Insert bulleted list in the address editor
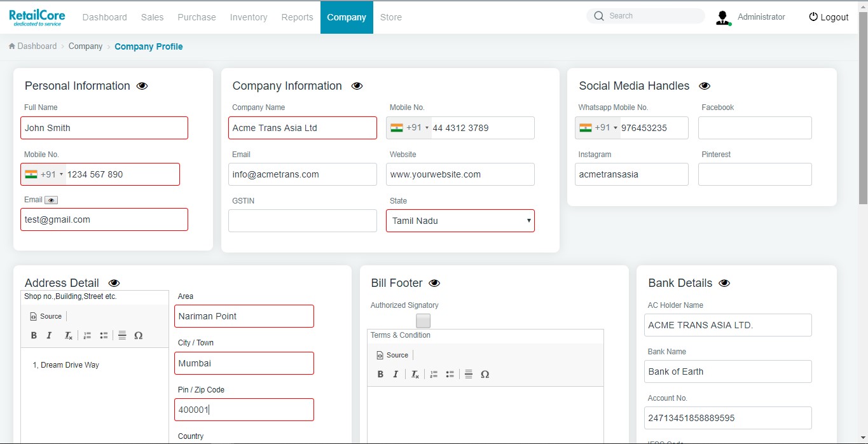Screen dimensions: 868x444 point(104,335)
